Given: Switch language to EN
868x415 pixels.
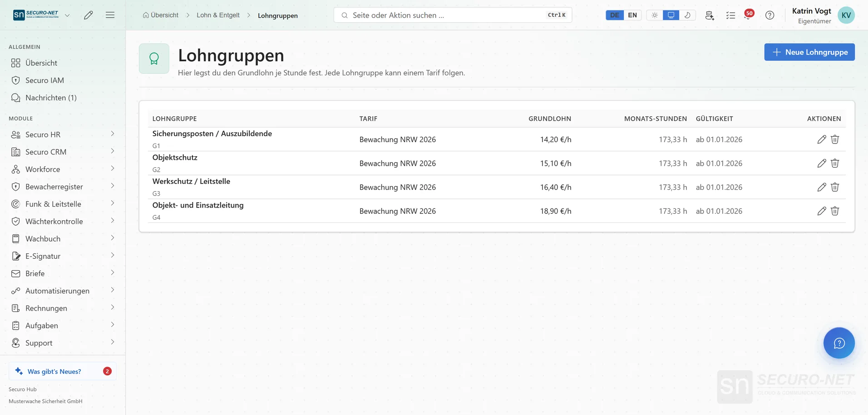Looking at the screenshot, I should [x=632, y=15].
